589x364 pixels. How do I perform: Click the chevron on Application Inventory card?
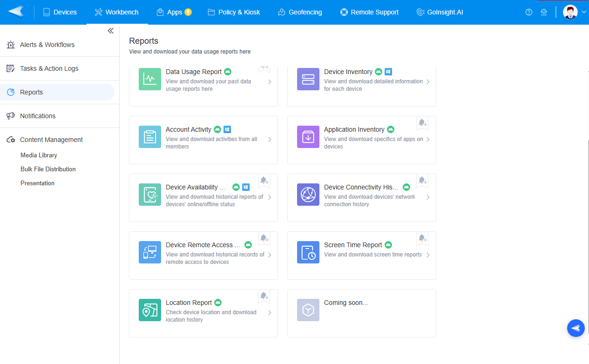pos(428,140)
